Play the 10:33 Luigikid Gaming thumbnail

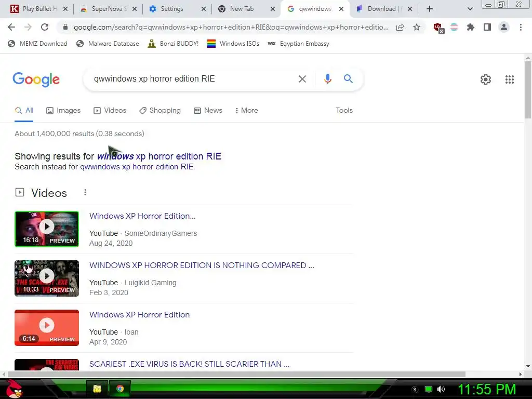tap(47, 278)
